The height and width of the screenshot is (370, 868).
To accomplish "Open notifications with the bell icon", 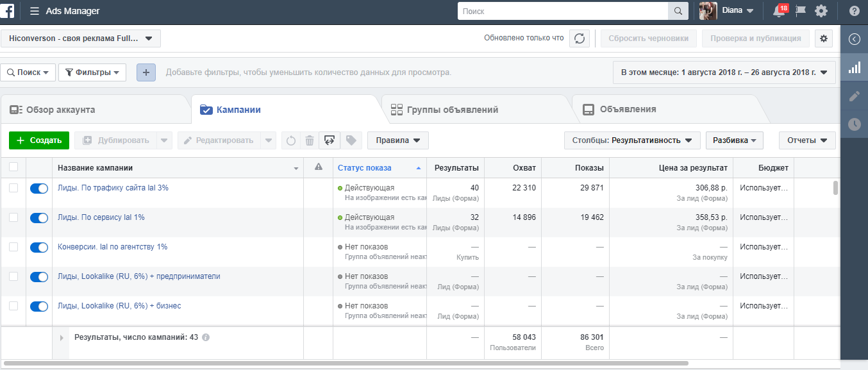I will tap(776, 11).
